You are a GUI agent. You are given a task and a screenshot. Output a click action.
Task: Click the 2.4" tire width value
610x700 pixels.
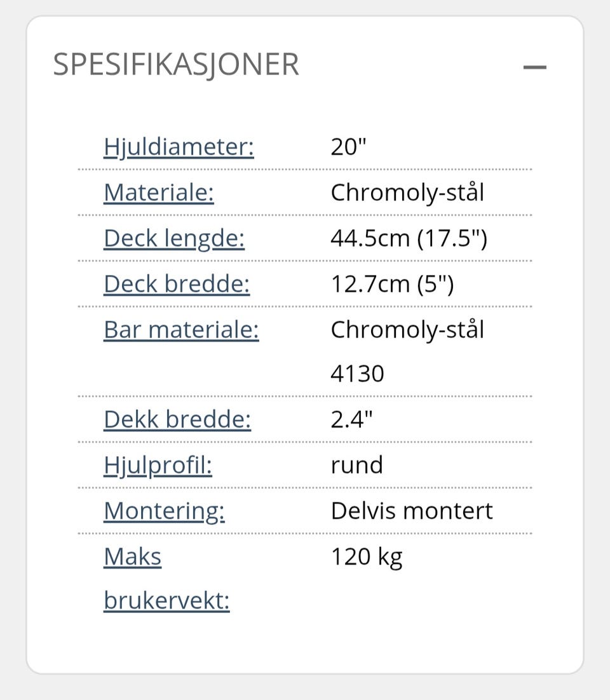pos(351,420)
